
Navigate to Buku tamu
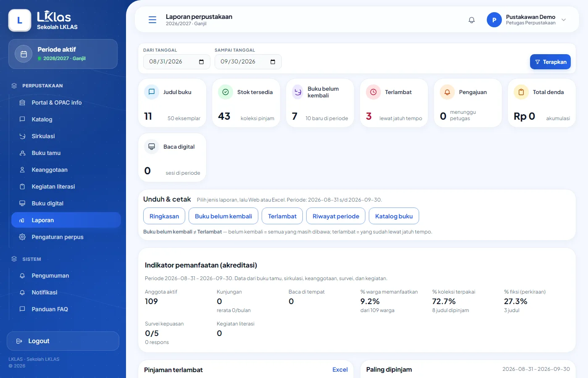pos(66,153)
